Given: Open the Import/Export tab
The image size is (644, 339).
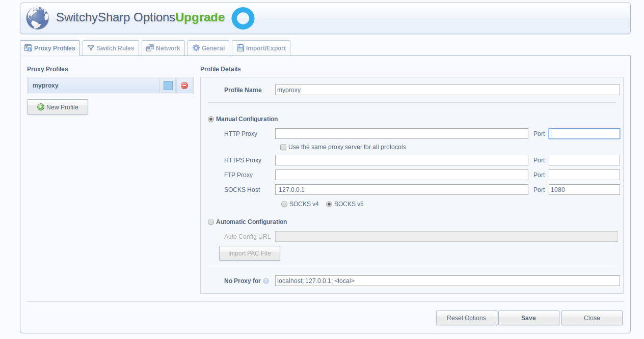Looking at the screenshot, I should pos(261,48).
